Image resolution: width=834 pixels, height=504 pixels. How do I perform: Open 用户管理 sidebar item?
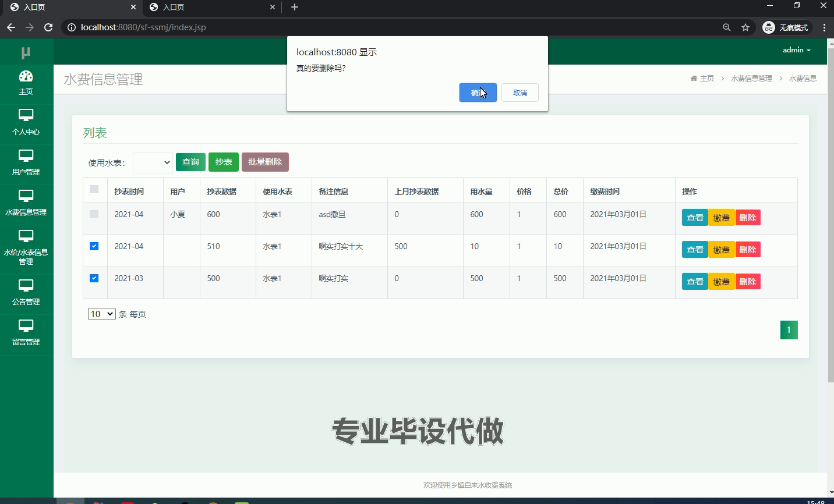pos(26,162)
